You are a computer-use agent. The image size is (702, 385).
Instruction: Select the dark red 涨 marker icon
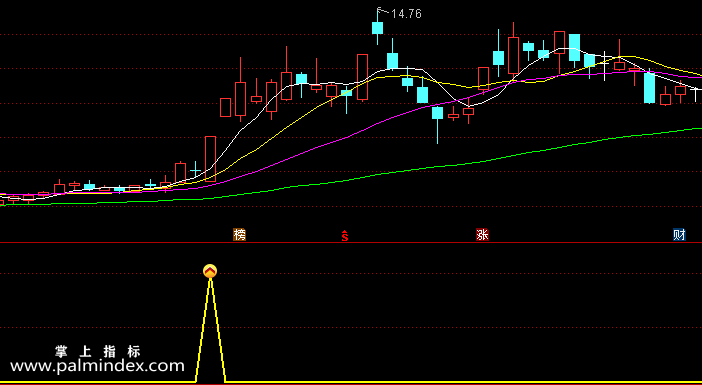pyautogui.click(x=482, y=234)
